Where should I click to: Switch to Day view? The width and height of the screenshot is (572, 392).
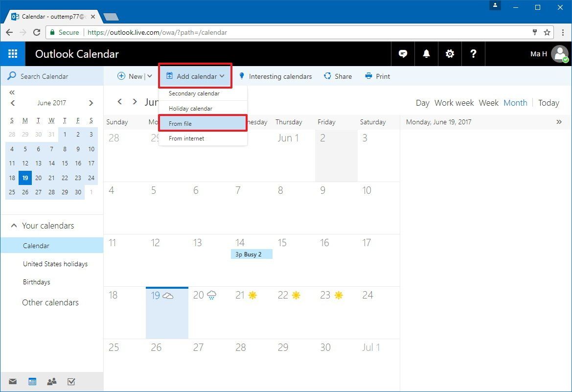422,103
